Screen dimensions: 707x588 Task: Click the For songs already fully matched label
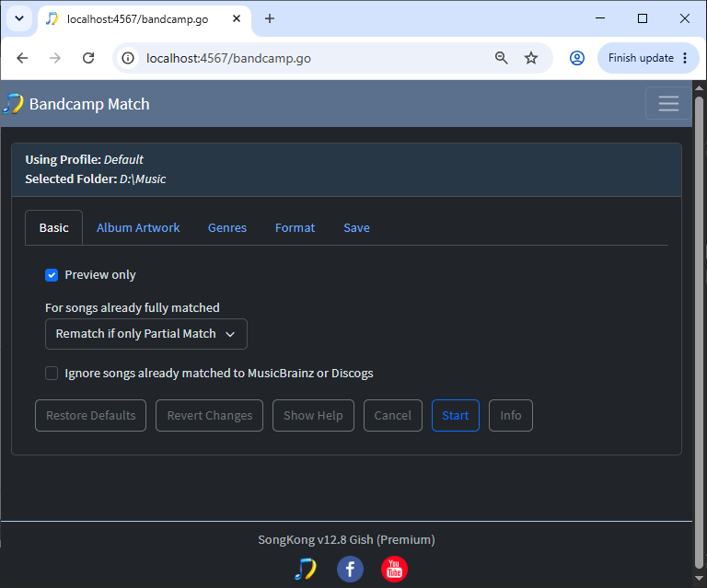pos(133,307)
